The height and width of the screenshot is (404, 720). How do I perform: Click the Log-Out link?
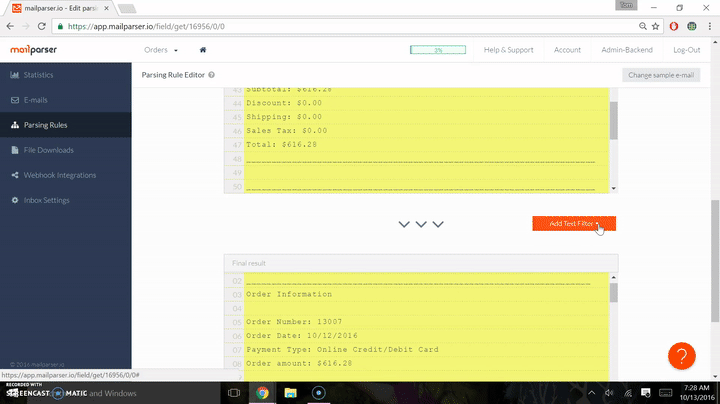tap(686, 49)
